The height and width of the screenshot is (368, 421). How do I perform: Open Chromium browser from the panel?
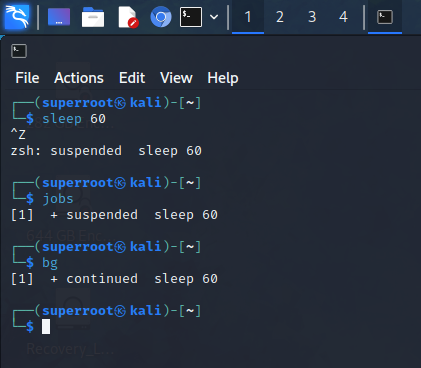pos(161,17)
